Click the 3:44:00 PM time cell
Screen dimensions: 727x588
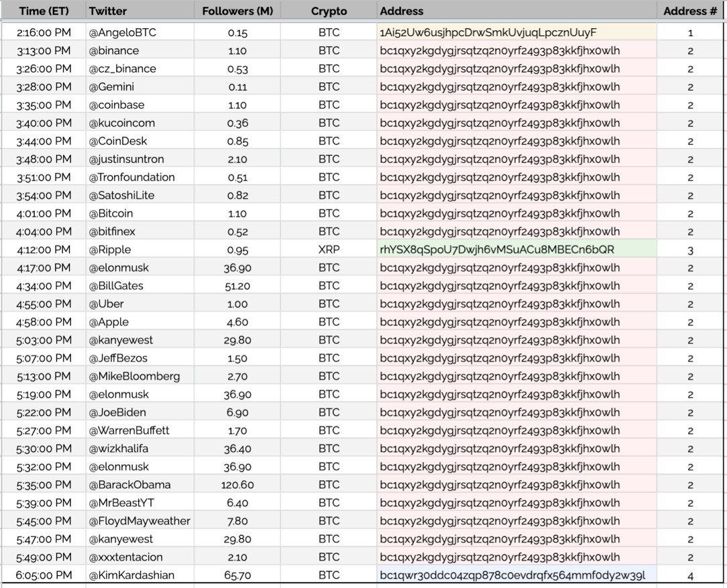[x=44, y=141]
